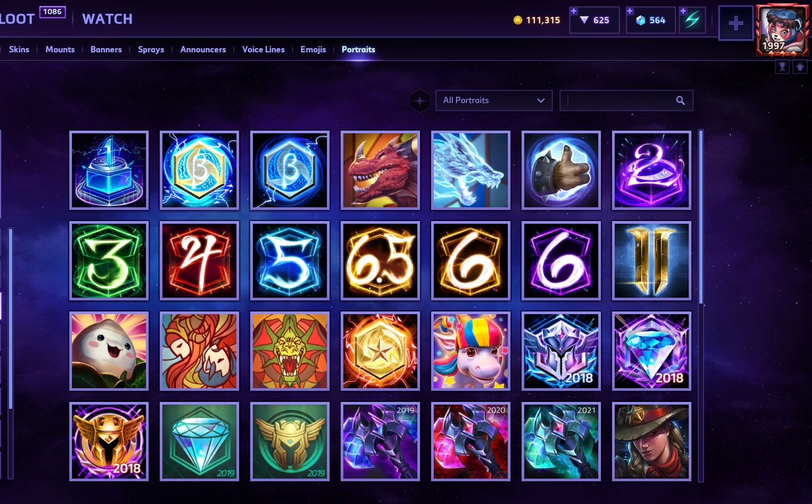The height and width of the screenshot is (504, 812).
Task: Click the thumbs-up gauntlet portrait
Action: pos(561,170)
